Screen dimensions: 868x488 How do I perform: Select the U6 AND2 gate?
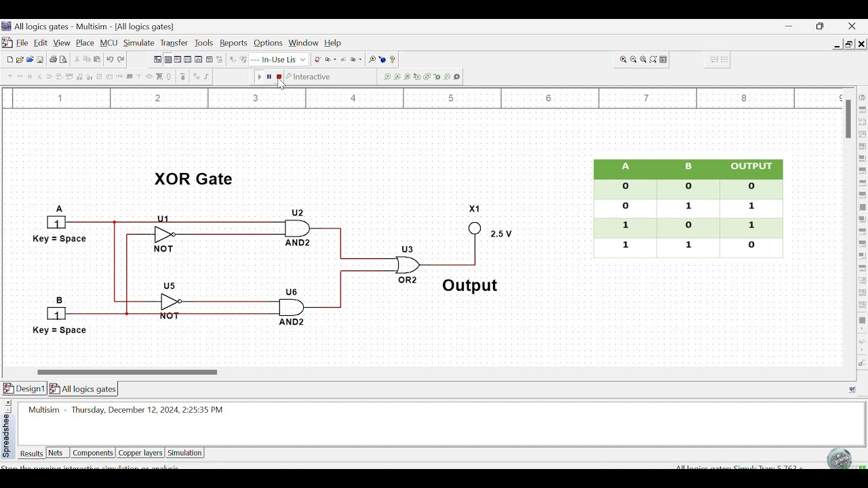pos(292,308)
